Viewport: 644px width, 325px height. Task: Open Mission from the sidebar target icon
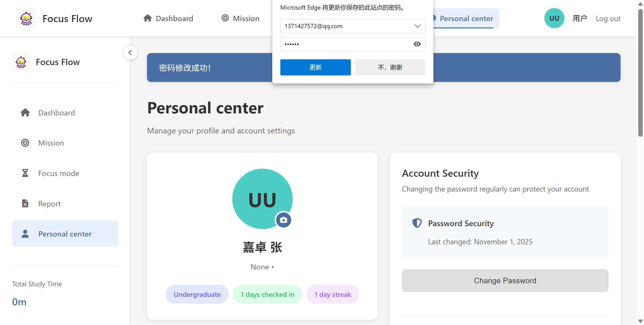[25, 143]
